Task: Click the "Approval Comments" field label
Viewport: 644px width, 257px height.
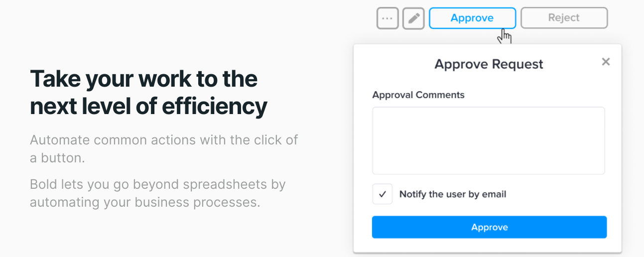Action: click(x=418, y=95)
